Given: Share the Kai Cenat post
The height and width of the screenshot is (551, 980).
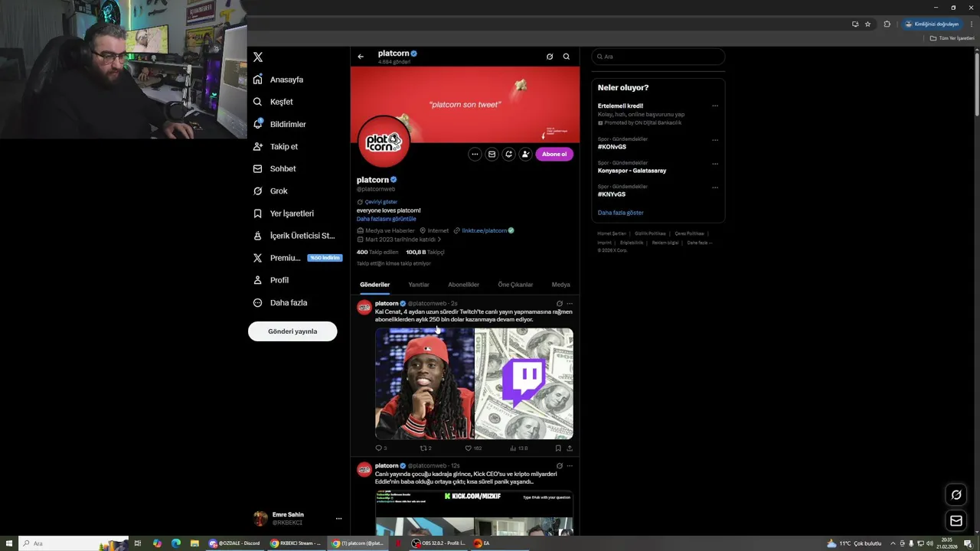Looking at the screenshot, I should coord(570,448).
